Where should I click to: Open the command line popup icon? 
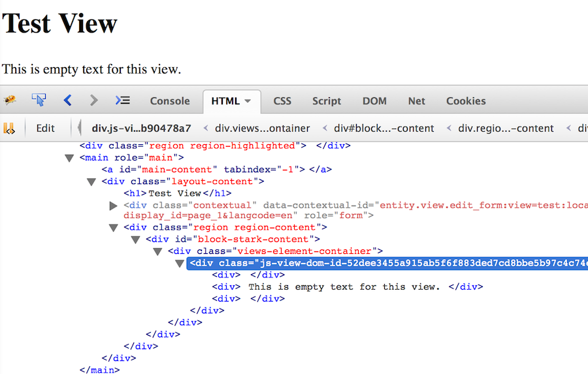[x=122, y=101]
